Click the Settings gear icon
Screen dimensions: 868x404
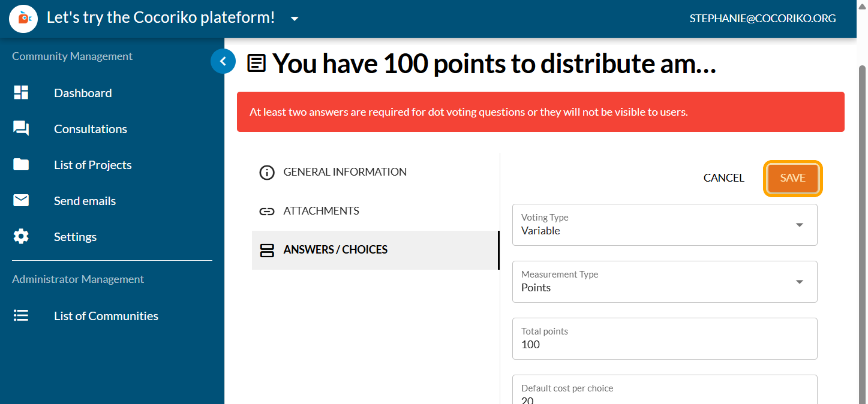[x=21, y=237]
